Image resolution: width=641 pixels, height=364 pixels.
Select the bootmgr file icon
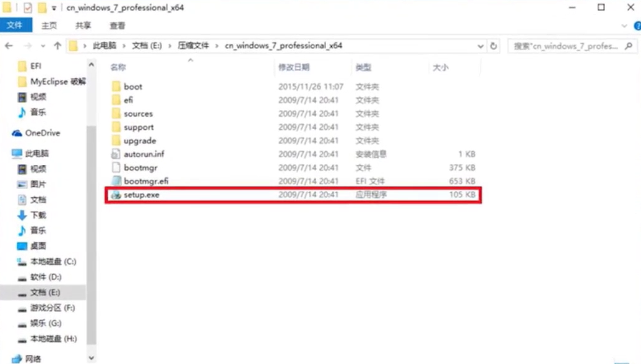(116, 167)
